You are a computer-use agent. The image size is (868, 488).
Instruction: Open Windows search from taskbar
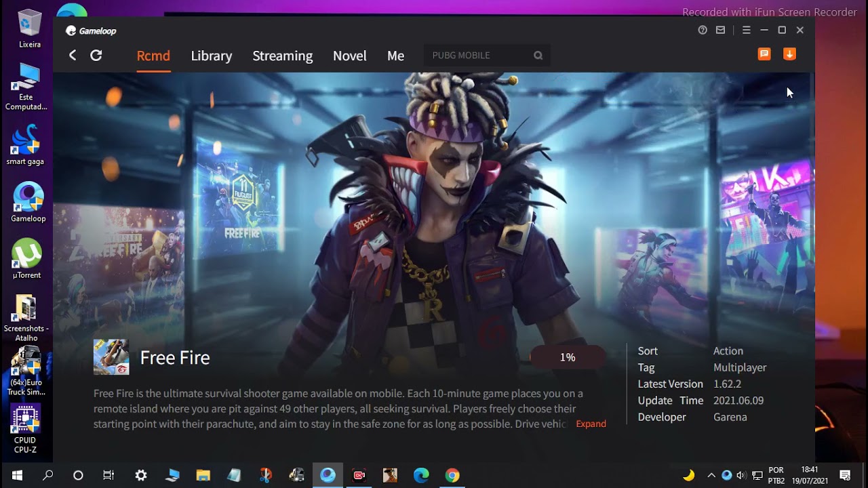pyautogui.click(x=47, y=475)
